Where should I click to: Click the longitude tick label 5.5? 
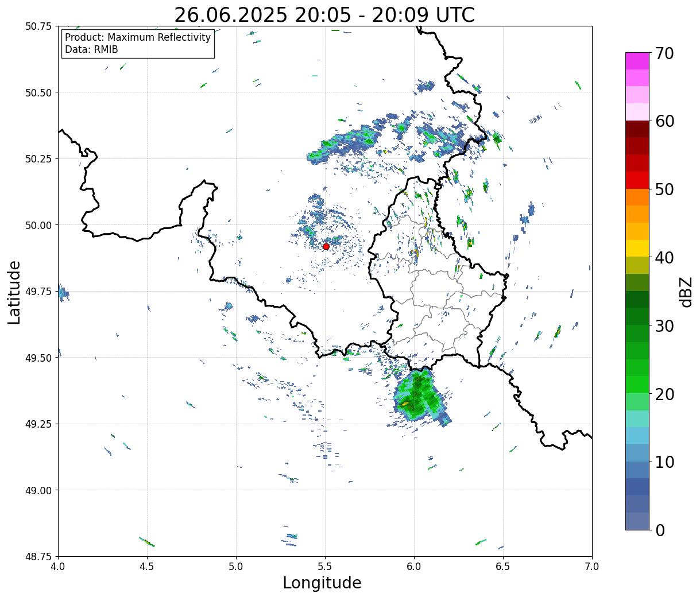325,567
